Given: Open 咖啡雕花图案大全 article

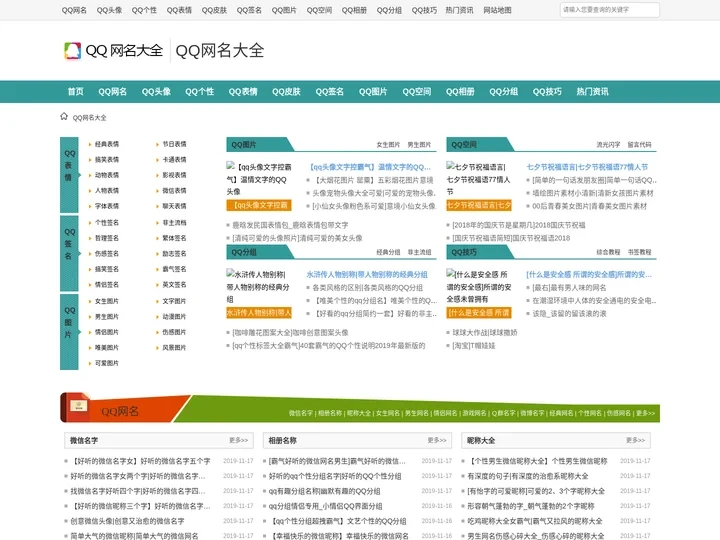Looking at the screenshot, I should tap(290, 332).
